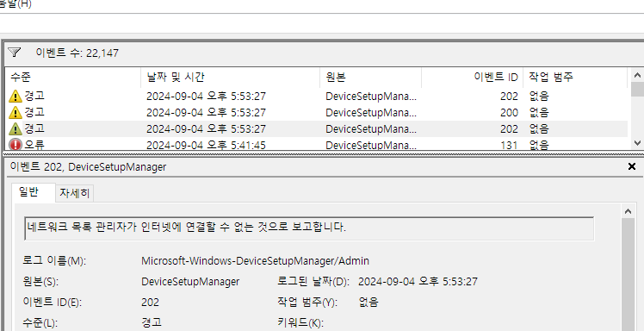Click the 수준(L) value 경고
Image resolution: width=644 pixels, height=331 pixels.
(152, 322)
